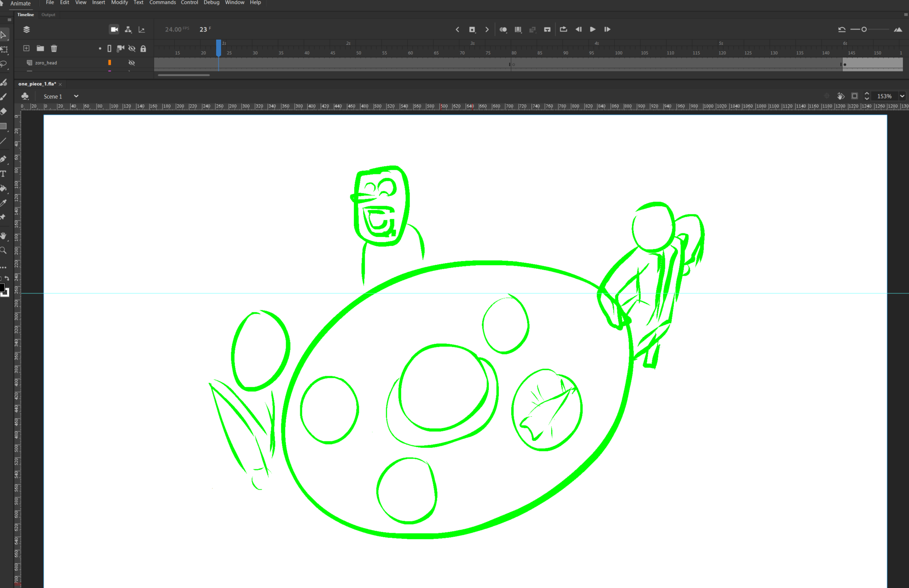Step back one frame

click(x=579, y=29)
